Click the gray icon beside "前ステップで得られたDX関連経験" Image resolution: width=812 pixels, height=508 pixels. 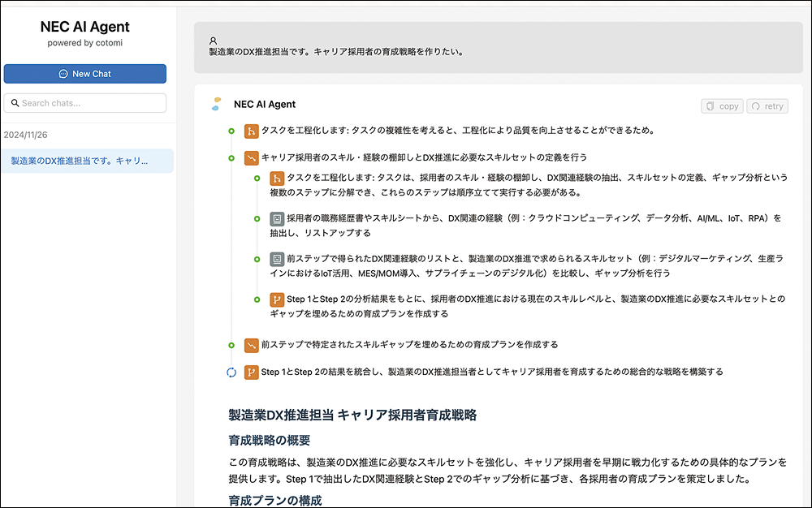(x=277, y=259)
